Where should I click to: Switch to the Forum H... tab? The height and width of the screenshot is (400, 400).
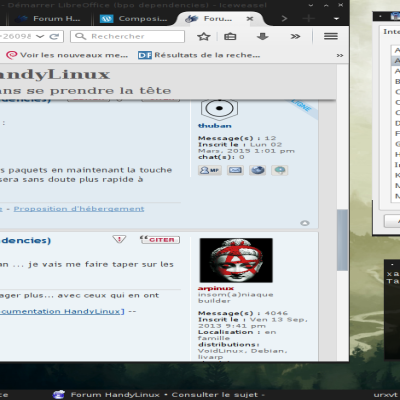[x=48, y=19]
